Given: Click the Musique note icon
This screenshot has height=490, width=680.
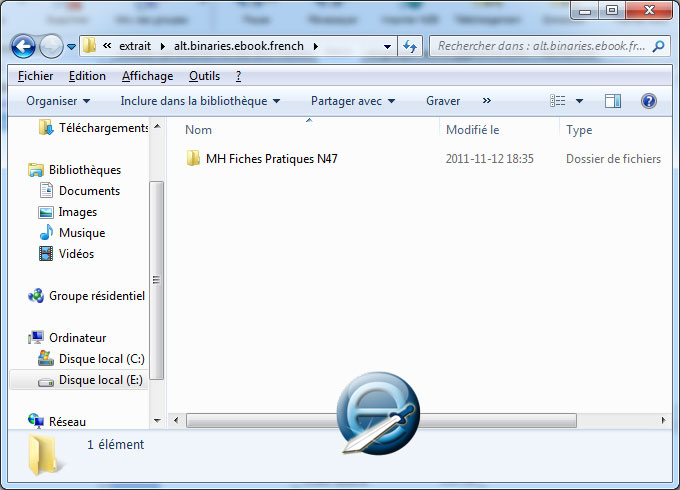Looking at the screenshot, I should click(46, 232).
